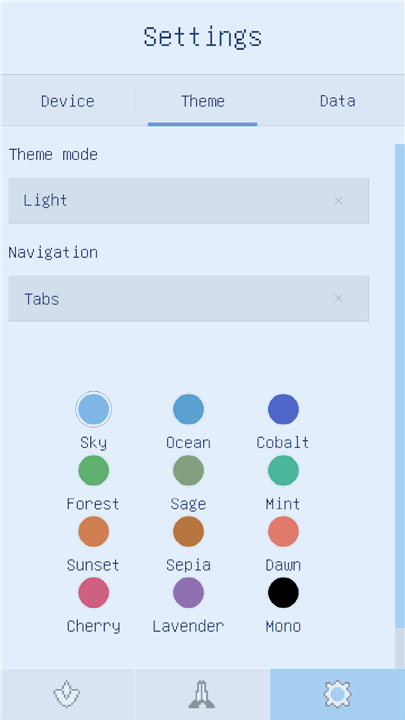
Task: Open the lotus flower tab in bottom bar
Action: (x=67, y=694)
